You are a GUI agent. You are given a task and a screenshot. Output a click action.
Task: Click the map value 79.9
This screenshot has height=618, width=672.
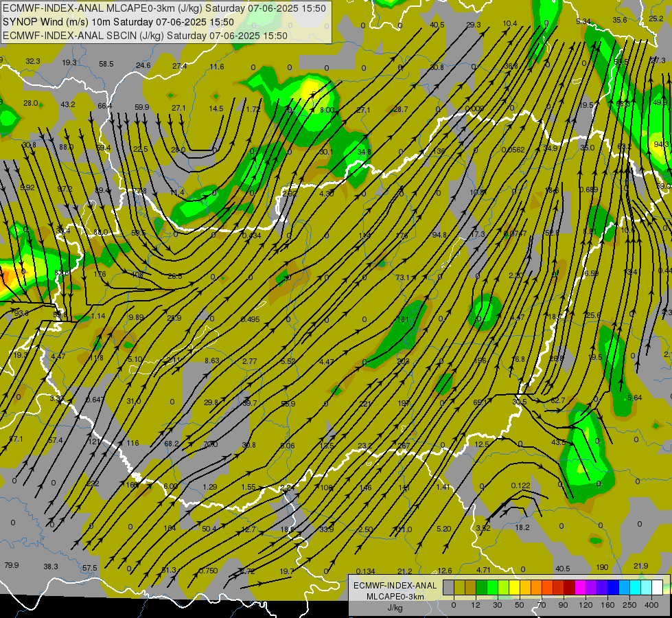pyautogui.click(x=12, y=565)
